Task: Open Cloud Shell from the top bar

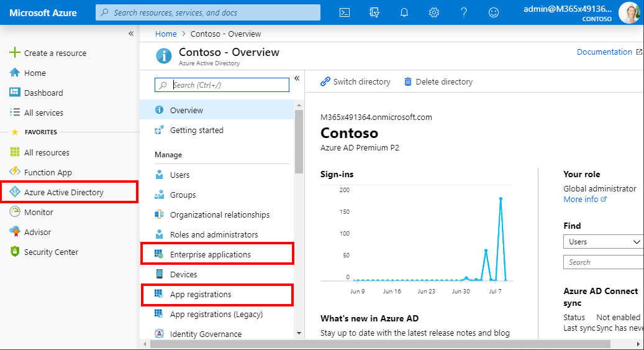Action: point(345,12)
